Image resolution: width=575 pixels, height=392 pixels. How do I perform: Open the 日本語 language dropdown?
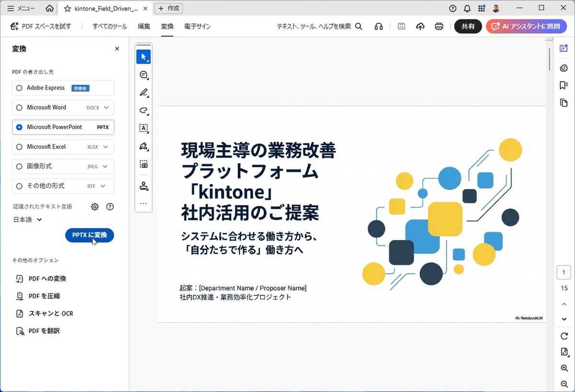pyautogui.click(x=28, y=220)
